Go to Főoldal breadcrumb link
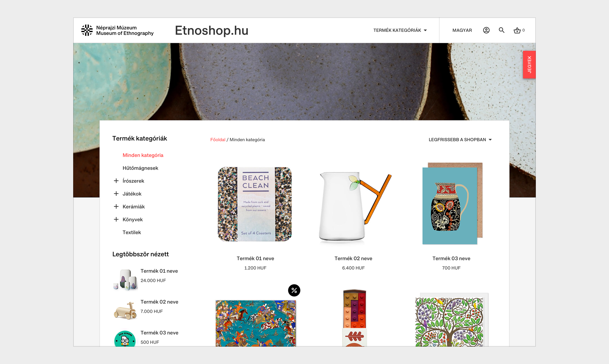 pyautogui.click(x=218, y=140)
